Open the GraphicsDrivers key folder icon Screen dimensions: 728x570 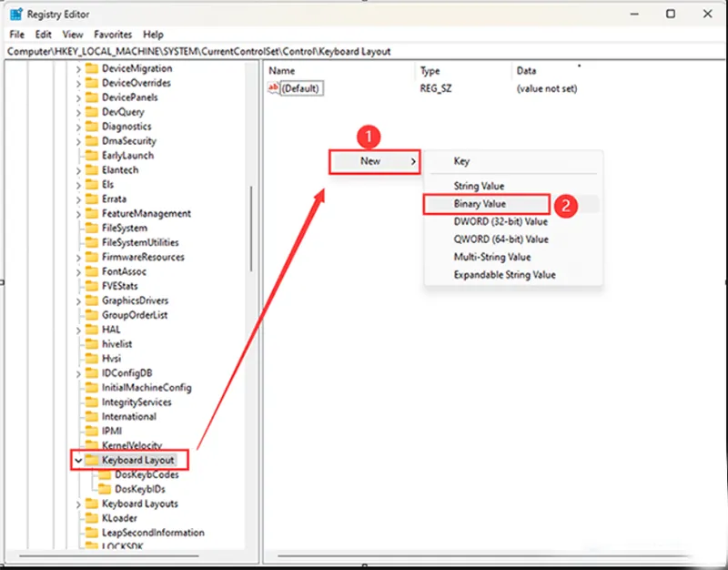[91, 300]
